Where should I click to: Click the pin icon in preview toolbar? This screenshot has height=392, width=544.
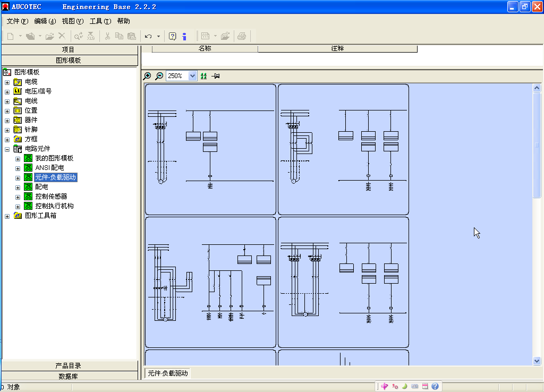coord(216,76)
